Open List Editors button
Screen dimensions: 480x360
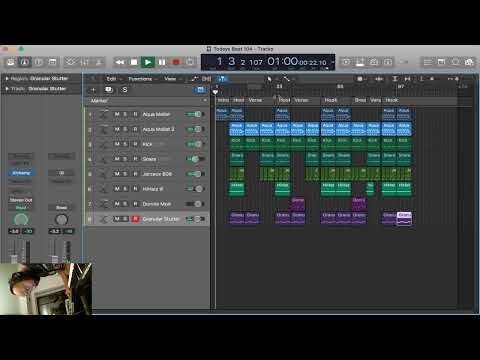[x=428, y=62]
